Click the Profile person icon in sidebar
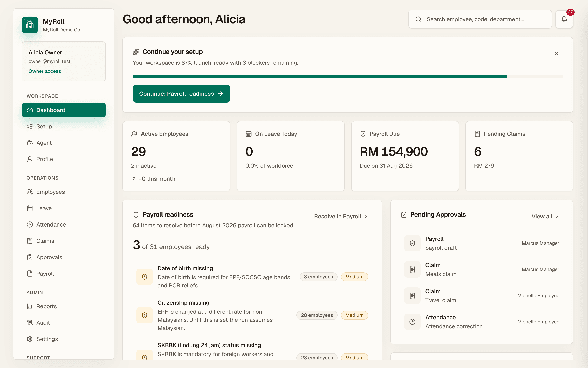The height and width of the screenshot is (368, 588). point(30,159)
